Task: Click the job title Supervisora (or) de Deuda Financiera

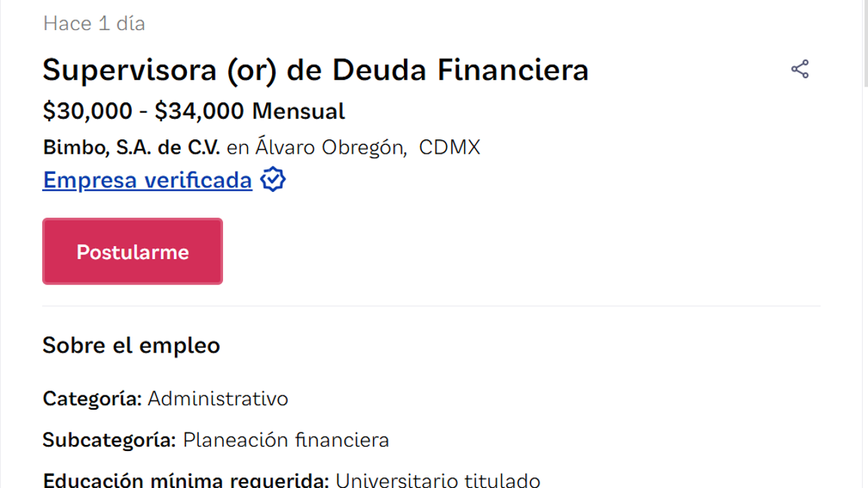Action: click(316, 69)
